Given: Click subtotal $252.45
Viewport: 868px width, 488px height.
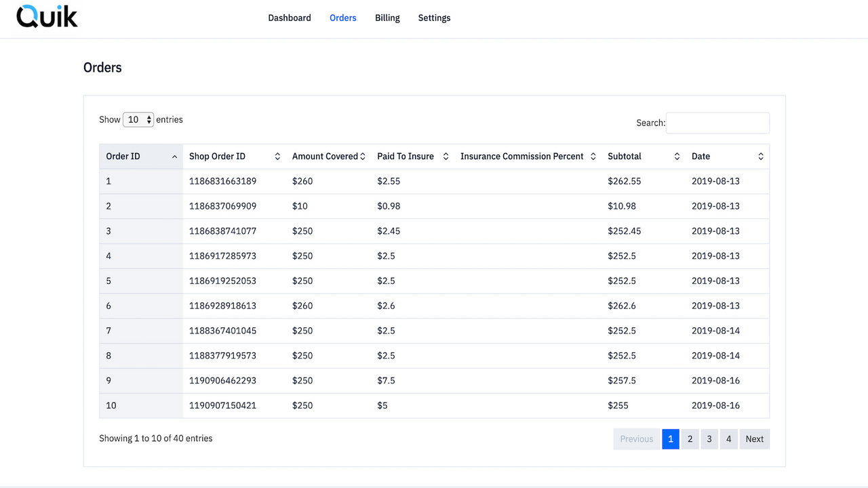Looking at the screenshot, I should [x=624, y=231].
